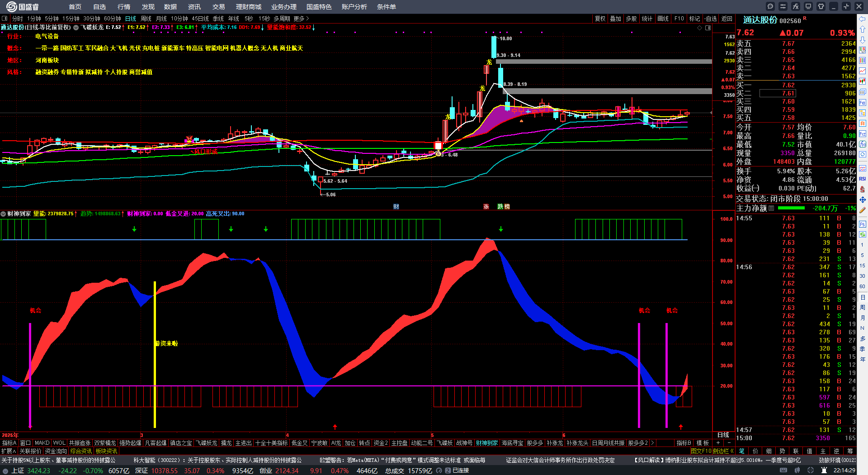The width and height of the screenshot is (868, 475).
Task: Click the green refresh sidebar icon
Action: coord(863,234)
